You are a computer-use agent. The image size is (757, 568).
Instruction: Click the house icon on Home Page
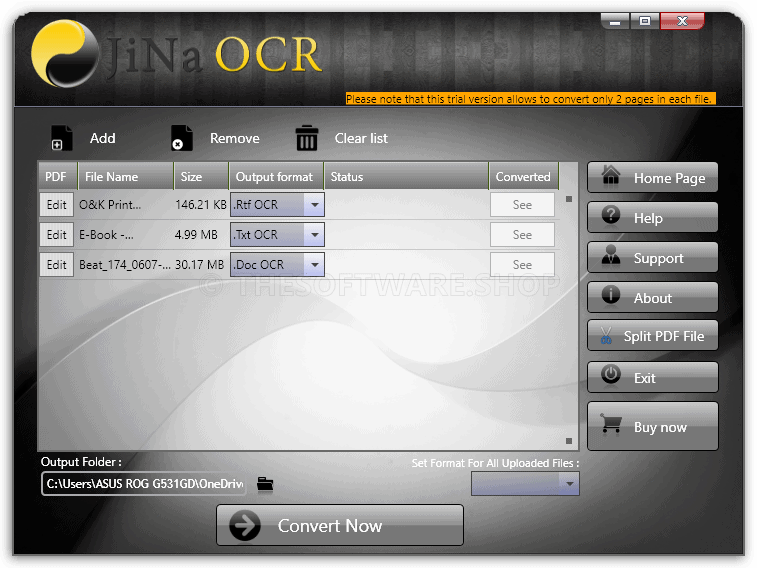tap(611, 175)
